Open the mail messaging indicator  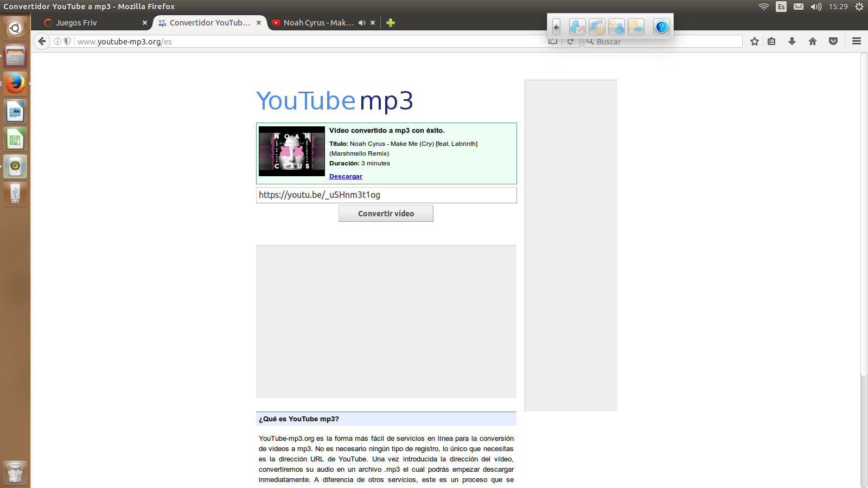pos(799,7)
